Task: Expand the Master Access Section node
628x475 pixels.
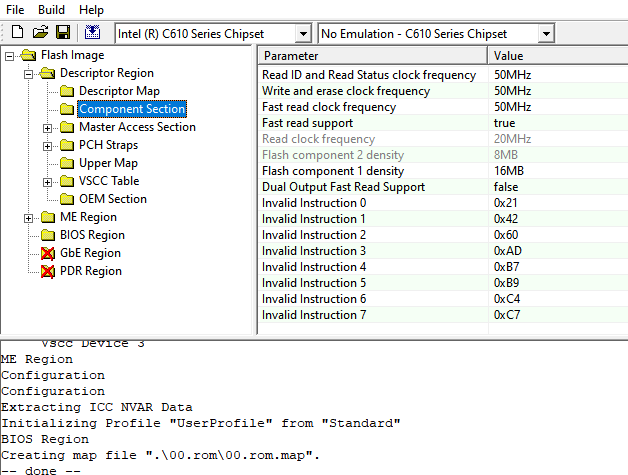Action: click(x=48, y=127)
